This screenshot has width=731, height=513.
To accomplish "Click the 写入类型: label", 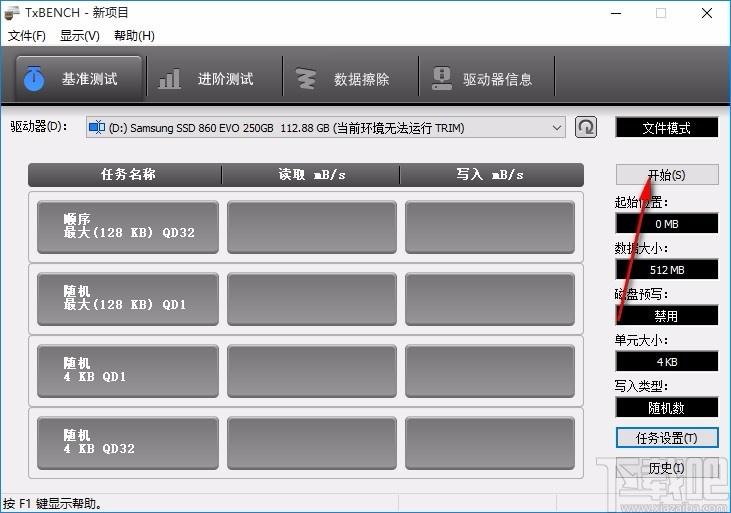I will point(641,386).
